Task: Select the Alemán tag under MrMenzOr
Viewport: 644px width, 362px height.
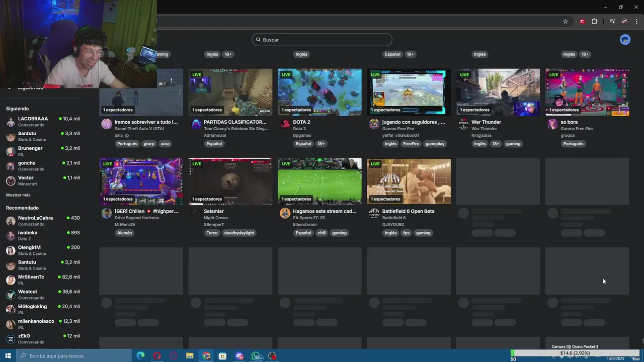Action: point(125,233)
